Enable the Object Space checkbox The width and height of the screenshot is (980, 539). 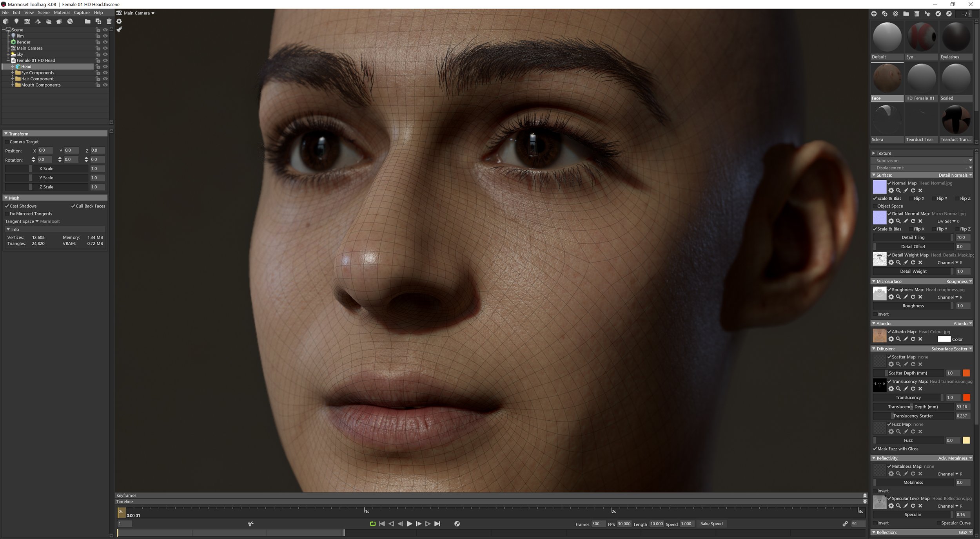tap(875, 206)
